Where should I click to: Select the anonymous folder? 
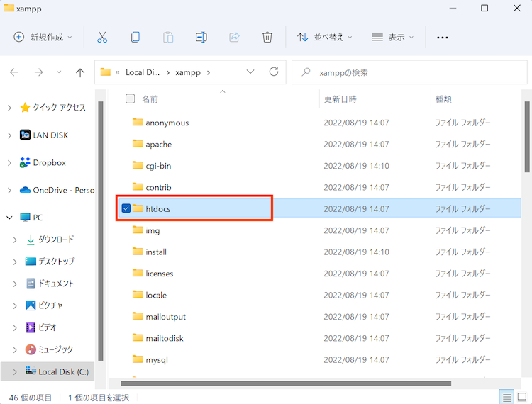click(x=167, y=123)
